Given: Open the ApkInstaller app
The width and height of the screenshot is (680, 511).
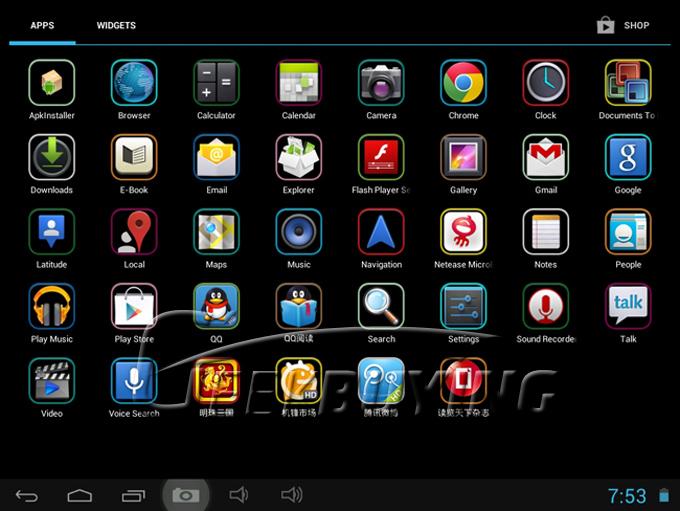Looking at the screenshot, I should [52, 83].
